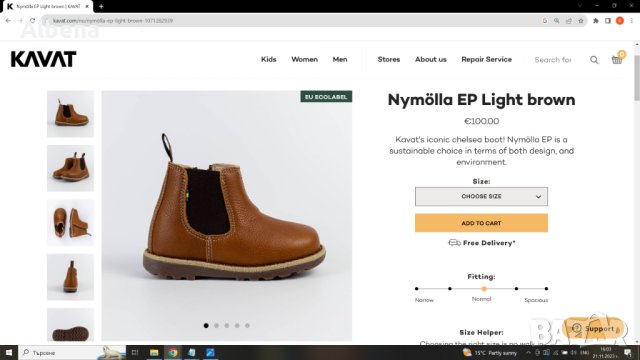The image size is (640, 360).
Task: Open the Men menu
Action: [x=340, y=60]
